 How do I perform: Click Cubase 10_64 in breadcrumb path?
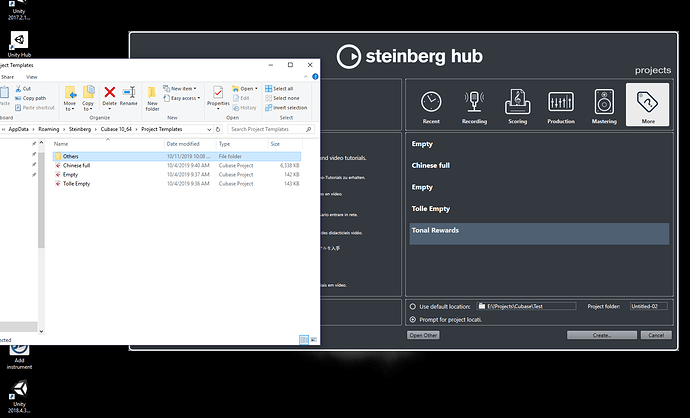click(x=116, y=129)
